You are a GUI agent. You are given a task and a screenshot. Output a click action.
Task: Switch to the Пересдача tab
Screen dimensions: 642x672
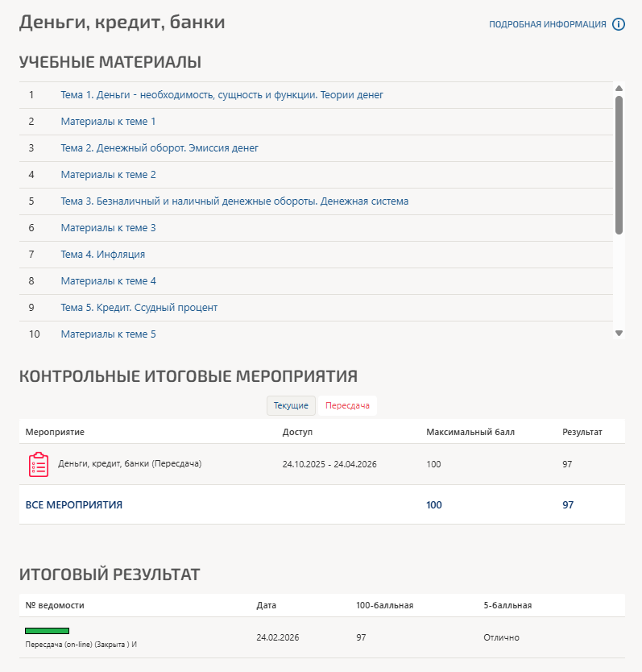click(x=347, y=406)
